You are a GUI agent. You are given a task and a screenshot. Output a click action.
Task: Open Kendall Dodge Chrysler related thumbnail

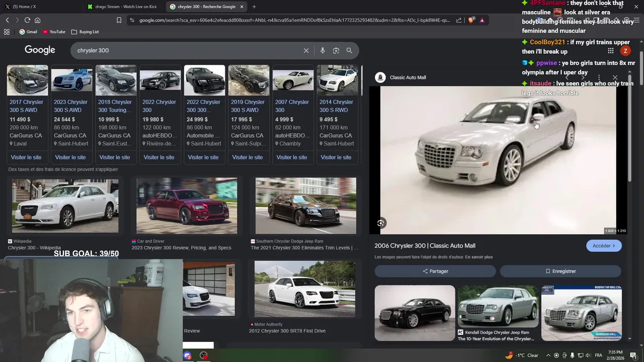[498, 306]
